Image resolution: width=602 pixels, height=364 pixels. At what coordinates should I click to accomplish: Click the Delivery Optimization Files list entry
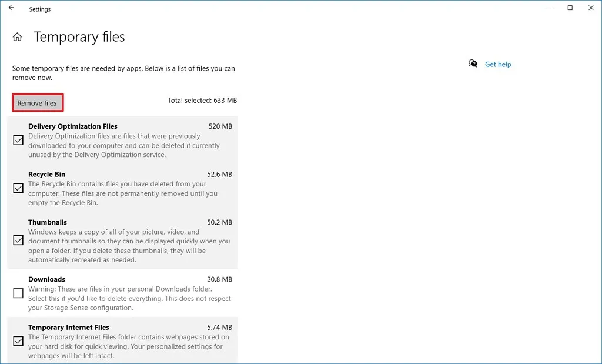click(x=73, y=126)
